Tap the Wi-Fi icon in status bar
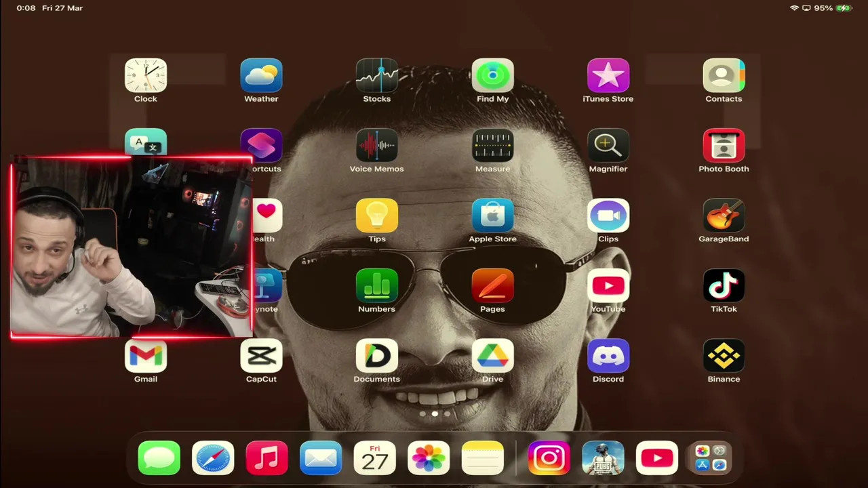The image size is (868, 488). (x=794, y=8)
